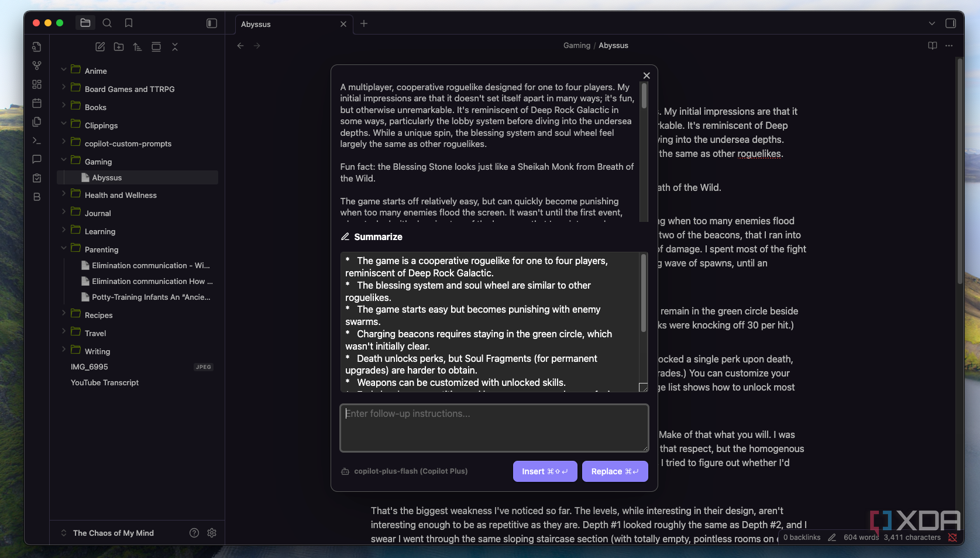Open tab list dropdown chevron
This screenshot has width=980, height=558.
[932, 23]
